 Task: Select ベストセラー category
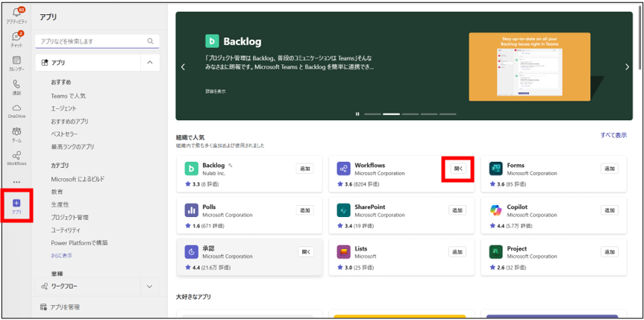tap(64, 134)
